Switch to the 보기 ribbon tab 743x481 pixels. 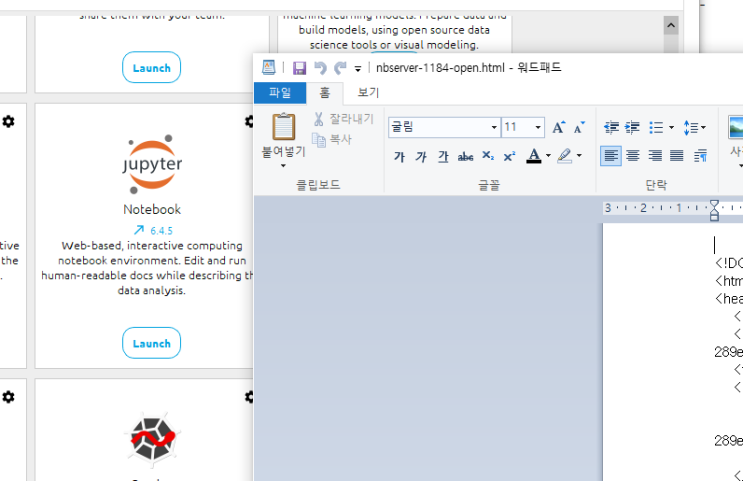pyautogui.click(x=368, y=92)
